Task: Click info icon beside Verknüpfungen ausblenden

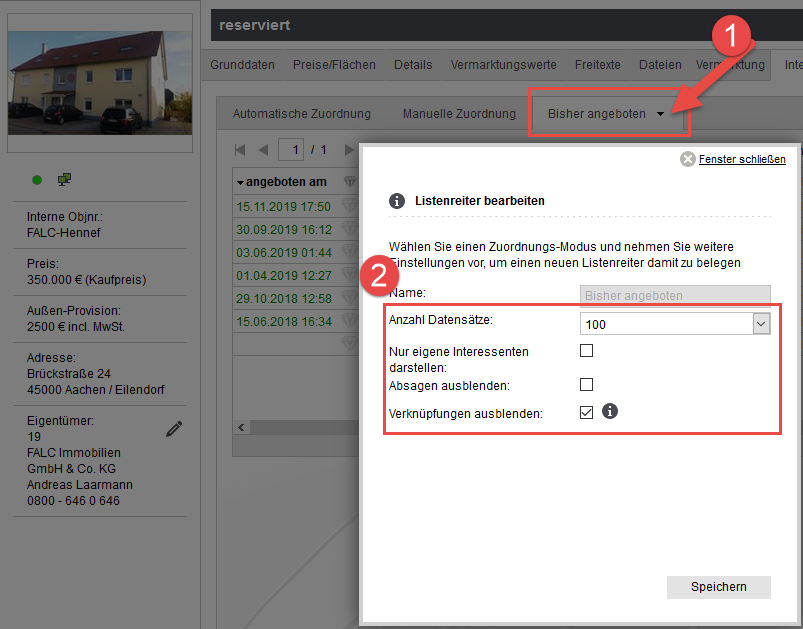Action: tap(610, 411)
